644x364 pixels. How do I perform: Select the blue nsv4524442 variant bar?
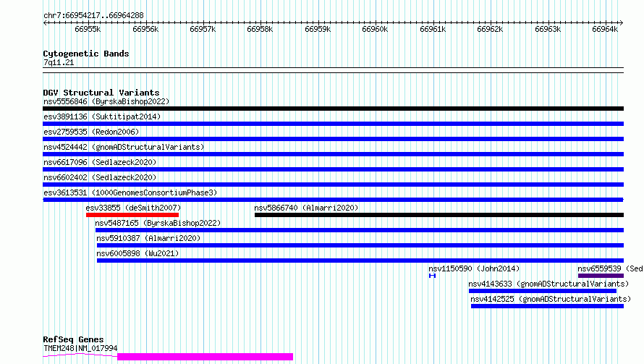coord(333,154)
